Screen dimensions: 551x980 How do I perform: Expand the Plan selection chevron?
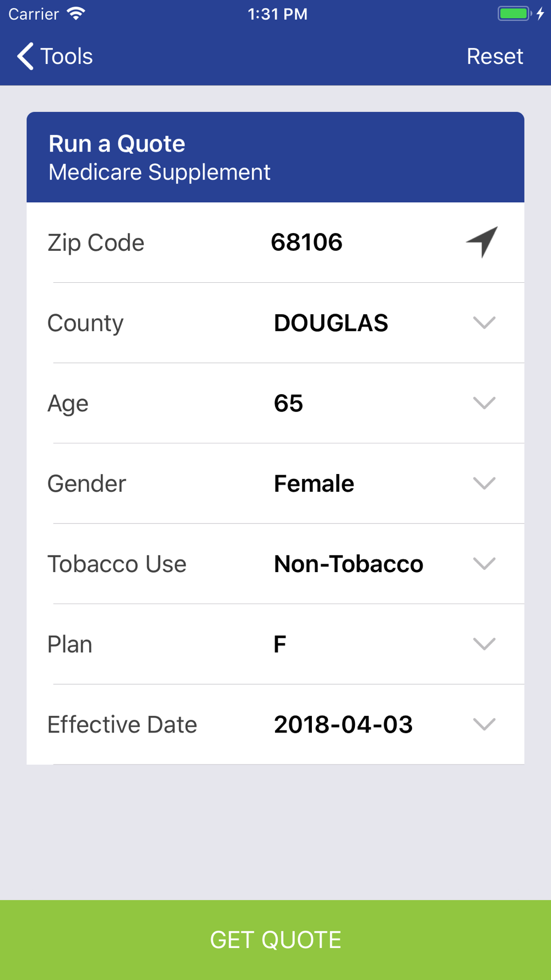tap(484, 644)
